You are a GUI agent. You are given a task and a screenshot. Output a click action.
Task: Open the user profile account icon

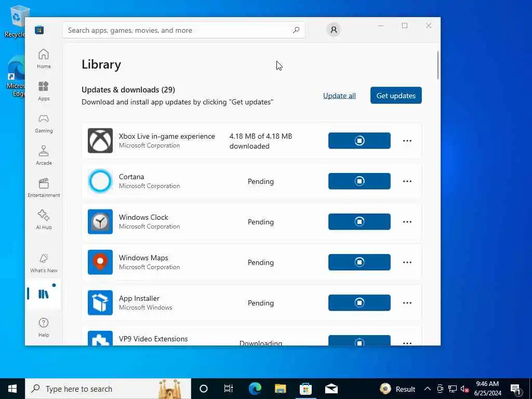click(x=334, y=30)
